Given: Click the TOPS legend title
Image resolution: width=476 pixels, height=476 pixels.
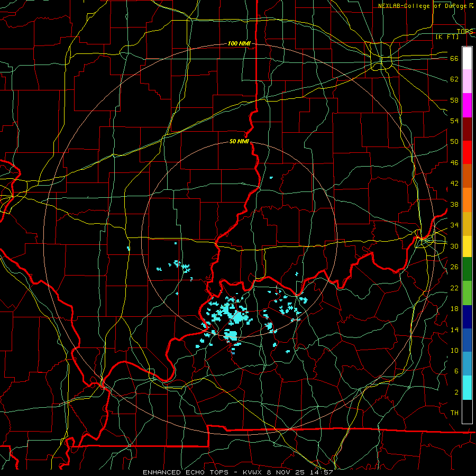Looking at the screenshot, I should pos(465,31).
